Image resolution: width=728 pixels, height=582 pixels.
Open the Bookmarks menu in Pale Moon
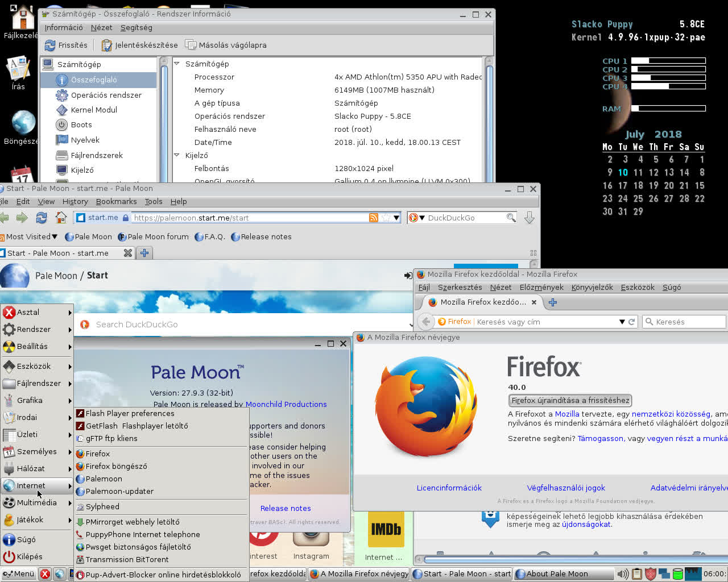point(116,201)
